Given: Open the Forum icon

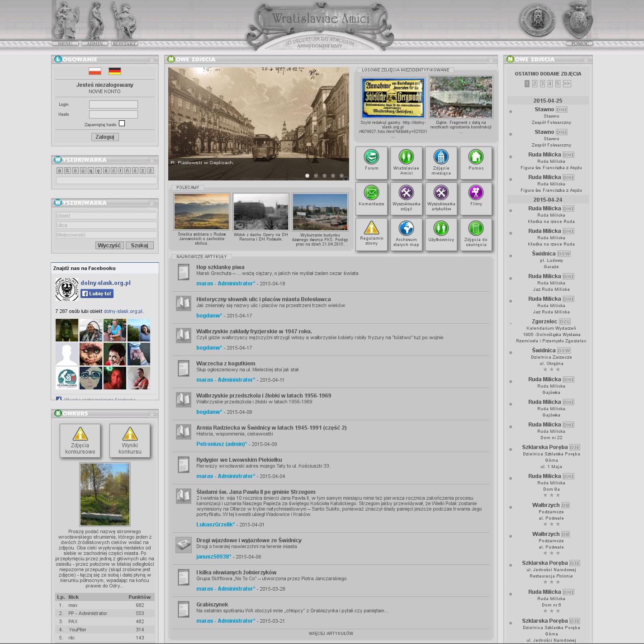Looking at the screenshot, I should point(371,157).
